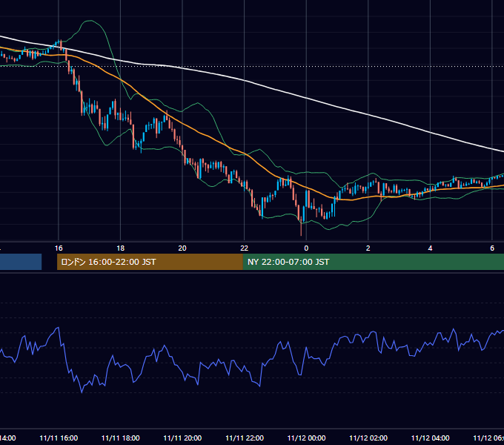Click the 22 hour label on upper axis
The height and width of the screenshot is (445, 504).
(245, 248)
